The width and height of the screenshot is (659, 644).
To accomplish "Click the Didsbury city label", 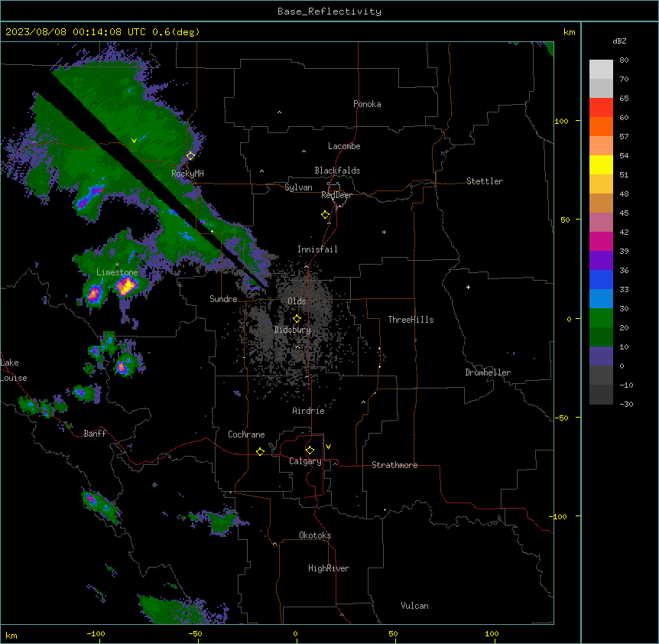I will pyautogui.click(x=293, y=330).
